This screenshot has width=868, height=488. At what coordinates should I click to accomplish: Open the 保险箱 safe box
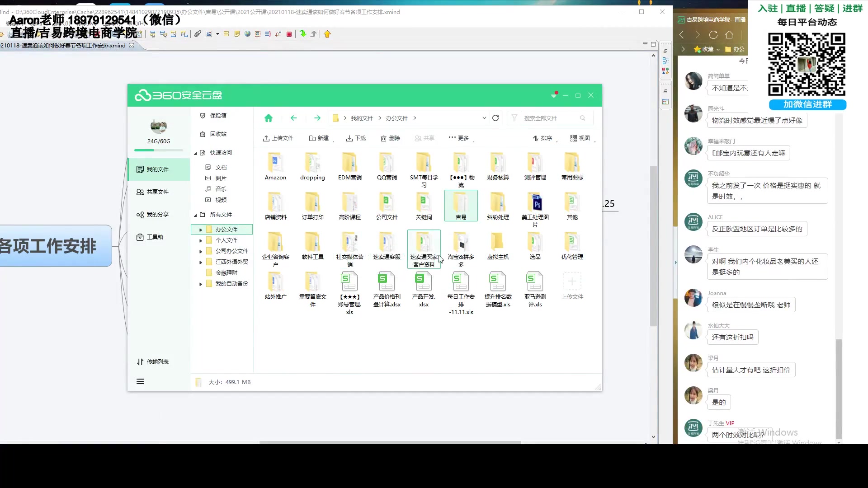(x=213, y=115)
